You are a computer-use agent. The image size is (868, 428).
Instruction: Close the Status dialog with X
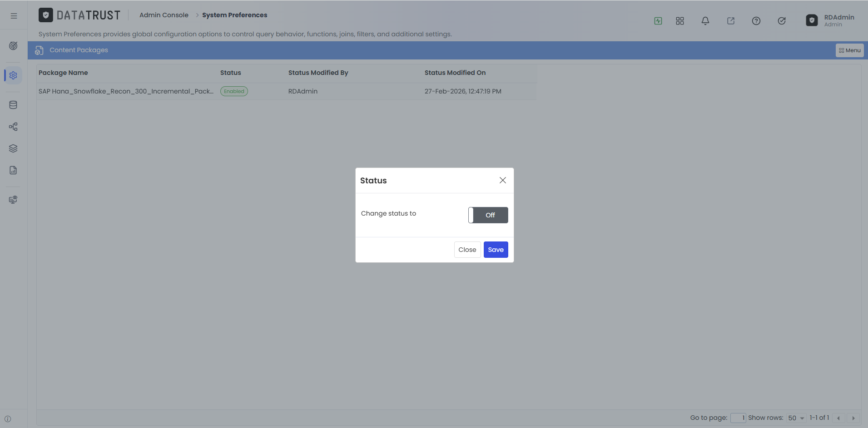click(503, 180)
